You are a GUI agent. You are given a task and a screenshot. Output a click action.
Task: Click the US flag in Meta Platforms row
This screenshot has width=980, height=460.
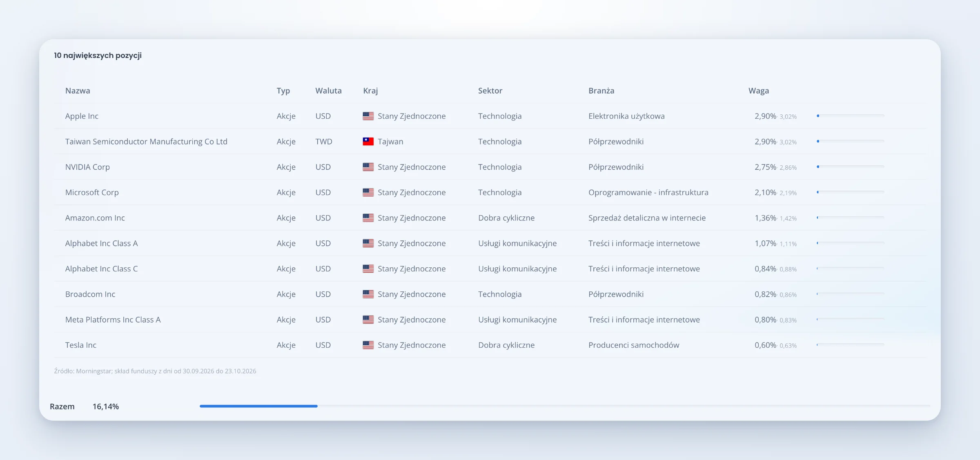368,320
